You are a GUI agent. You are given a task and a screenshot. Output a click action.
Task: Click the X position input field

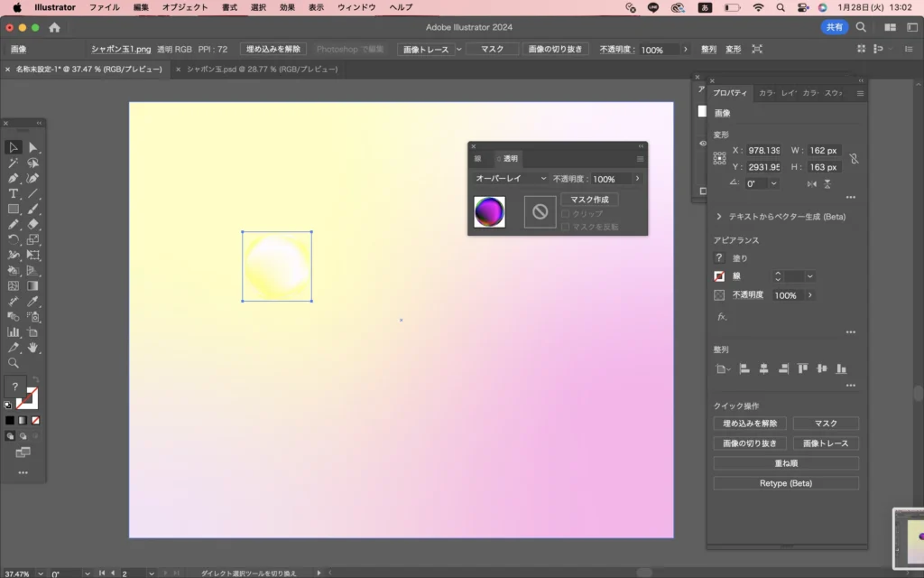[x=763, y=151]
